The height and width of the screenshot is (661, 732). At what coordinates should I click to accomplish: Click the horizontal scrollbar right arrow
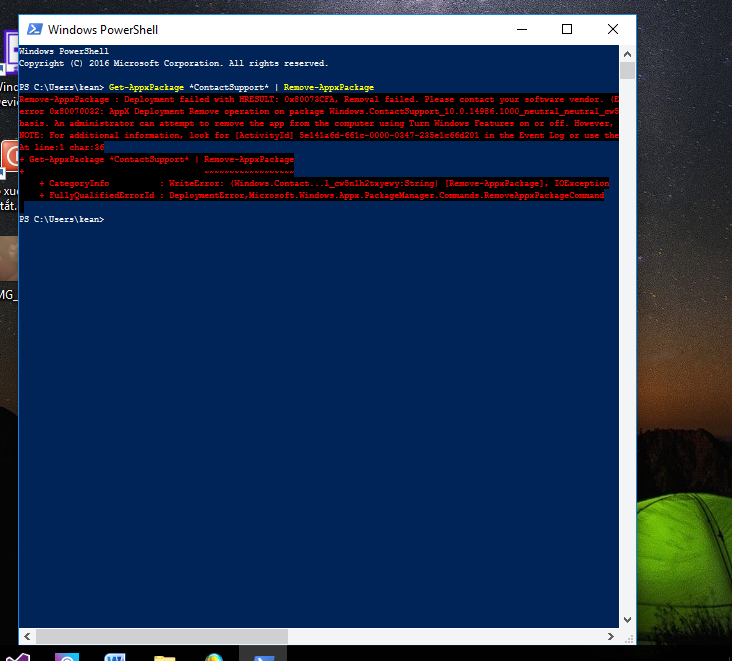pyautogui.click(x=610, y=636)
